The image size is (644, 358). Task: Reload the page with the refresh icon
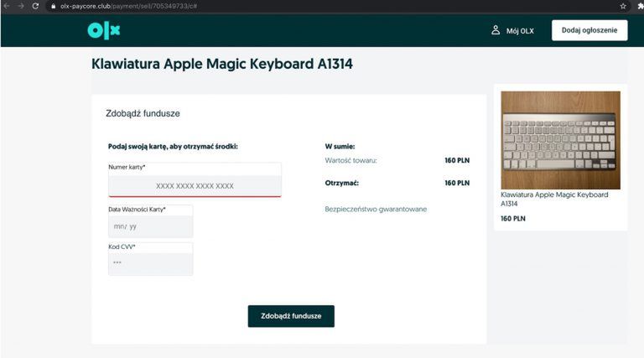(x=35, y=6)
